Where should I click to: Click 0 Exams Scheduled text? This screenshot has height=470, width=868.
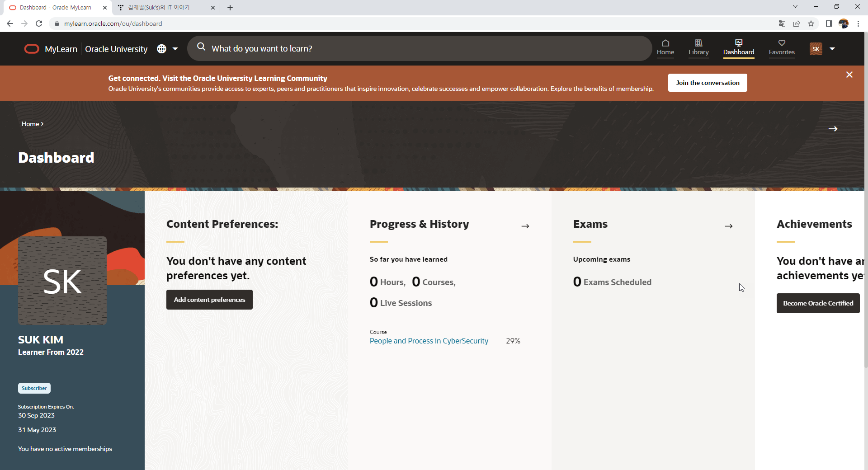click(x=612, y=282)
